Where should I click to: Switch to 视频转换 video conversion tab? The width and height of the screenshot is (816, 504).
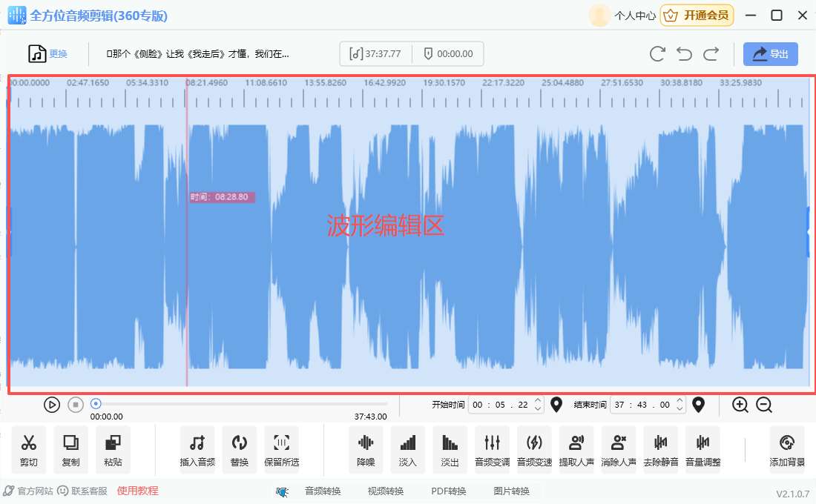tap(386, 491)
